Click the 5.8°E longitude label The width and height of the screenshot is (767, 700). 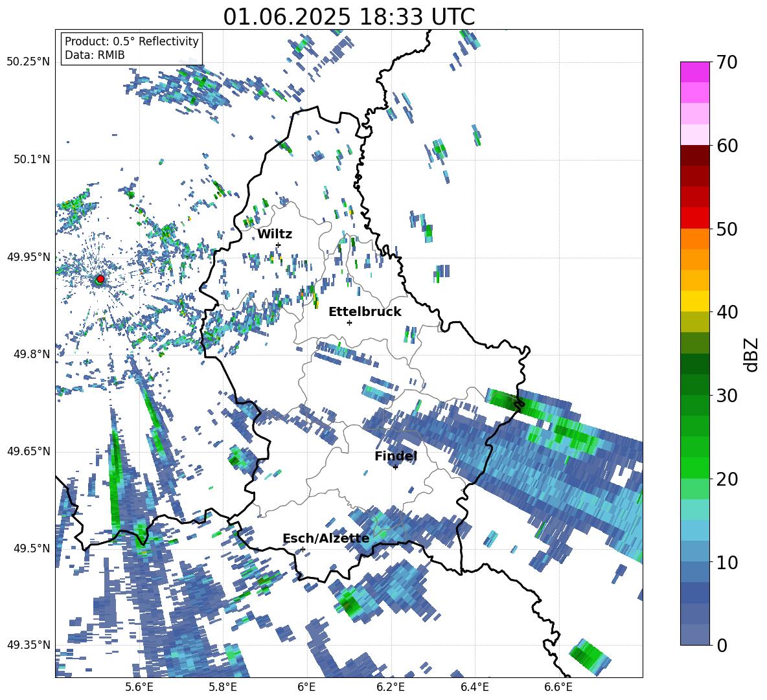coord(223,687)
